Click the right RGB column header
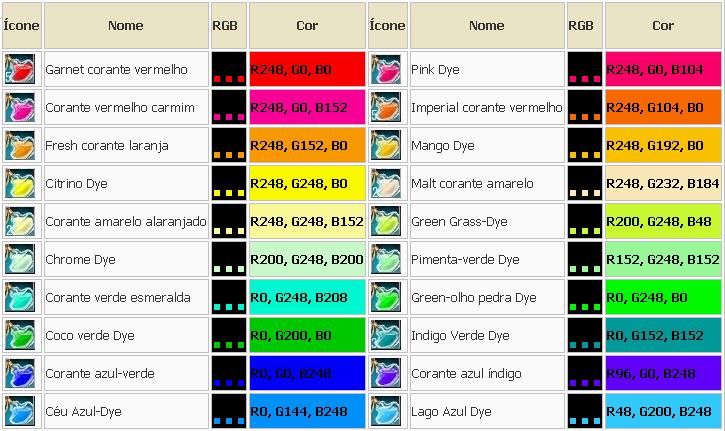Screen dimensions: 725x431 coord(585,25)
